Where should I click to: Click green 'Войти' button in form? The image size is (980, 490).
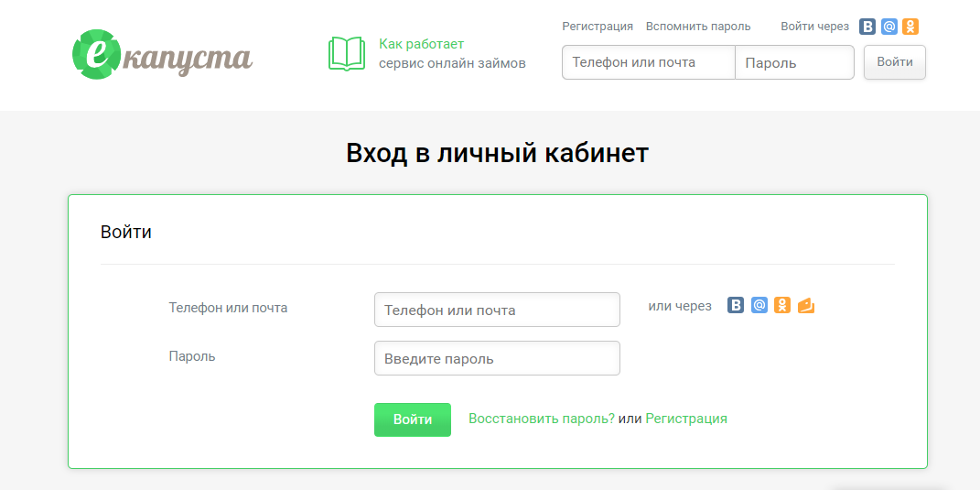(413, 419)
